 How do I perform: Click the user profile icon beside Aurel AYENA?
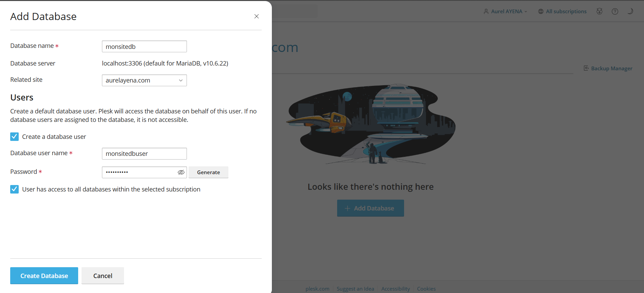tap(486, 12)
